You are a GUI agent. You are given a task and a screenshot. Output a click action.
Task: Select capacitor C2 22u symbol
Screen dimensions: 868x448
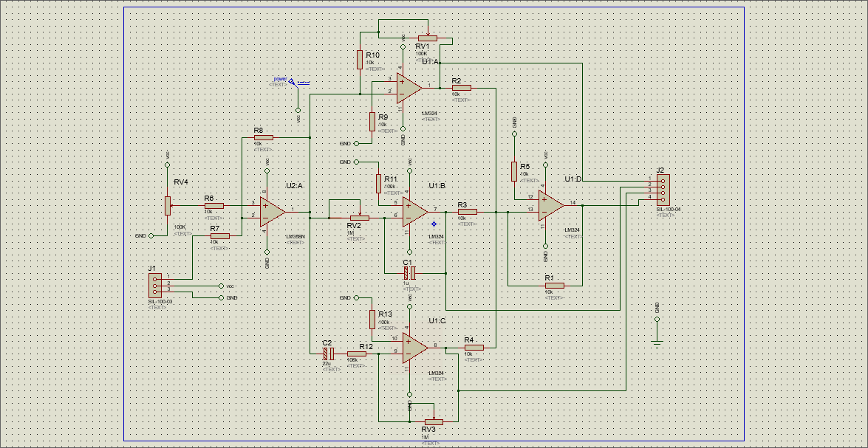tap(329, 354)
